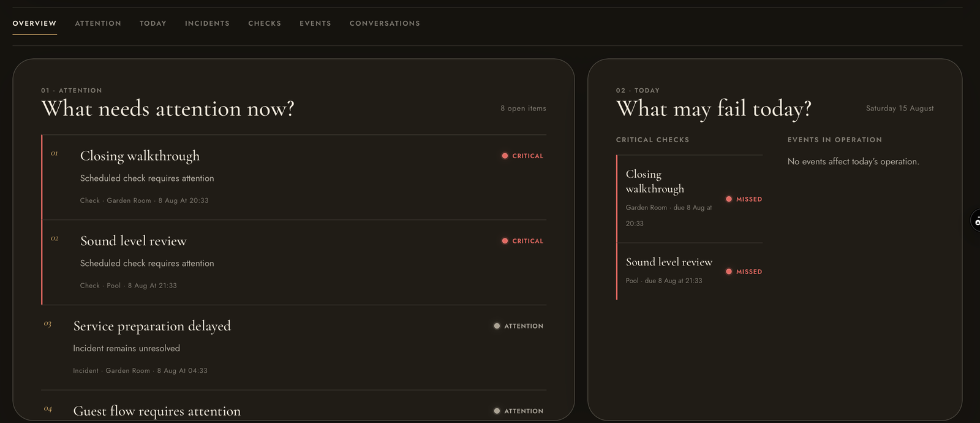Screen dimensions: 980x423
Task: Open the Service preparation delayed item
Action: [294, 348]
